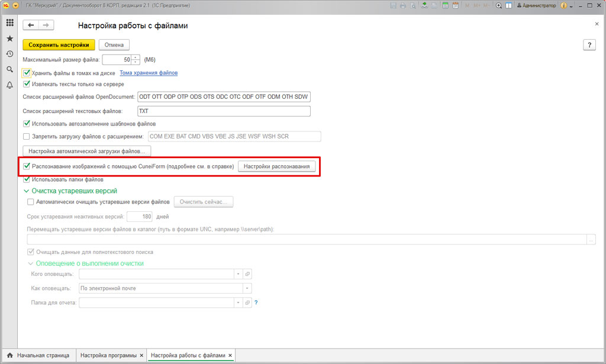Open the 'Тома хранения файлов' link
This screenshot has height=364, width=606.
149,73
